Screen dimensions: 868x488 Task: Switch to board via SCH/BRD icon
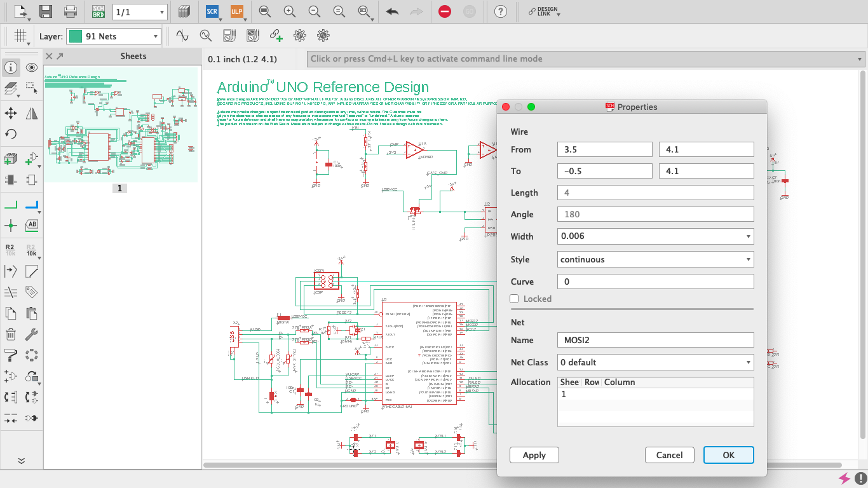pyautogui.click(x=98, y=11)
